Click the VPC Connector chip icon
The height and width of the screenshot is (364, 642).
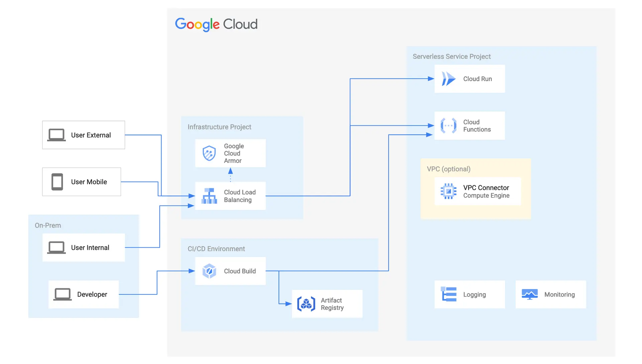click(x=448, y=191)
